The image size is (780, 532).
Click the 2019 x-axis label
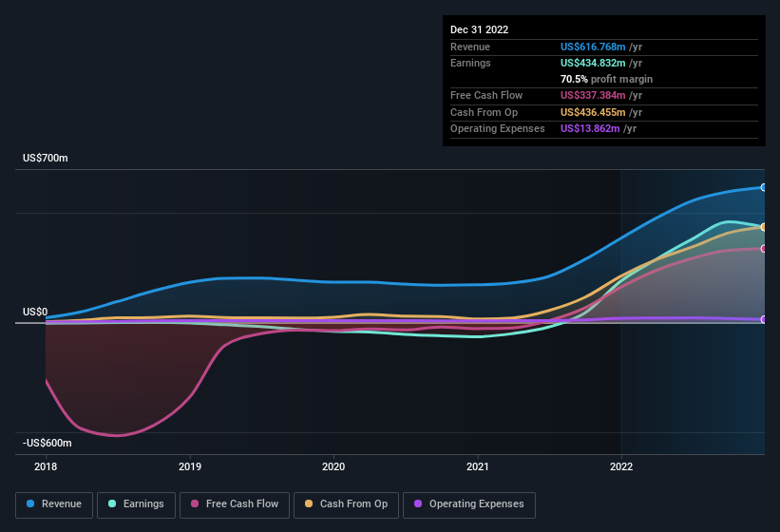[x=189, y=466]
